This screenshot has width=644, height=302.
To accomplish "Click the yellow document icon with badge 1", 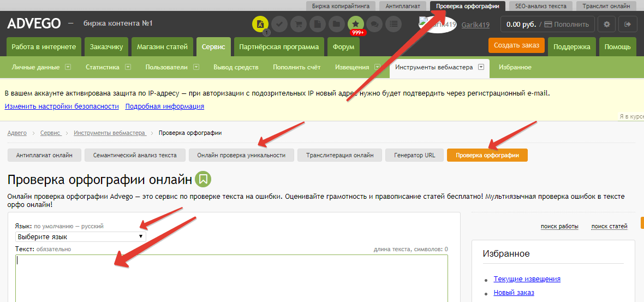I will [x=260, y=24].
